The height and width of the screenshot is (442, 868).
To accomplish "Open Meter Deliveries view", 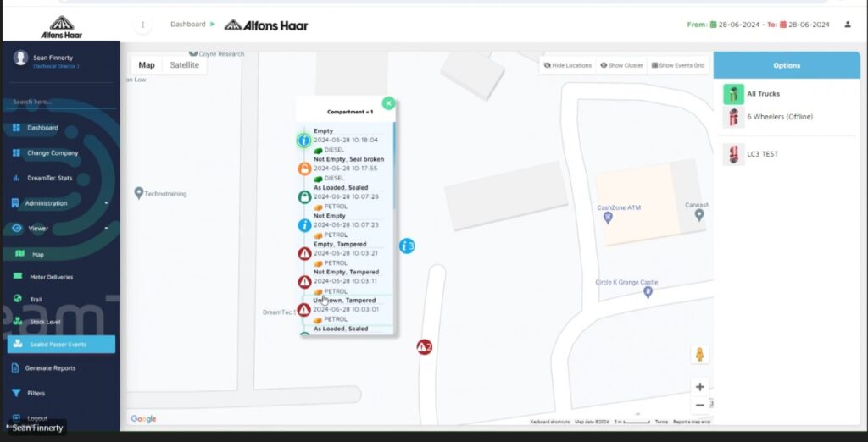I will click(51, 277).
